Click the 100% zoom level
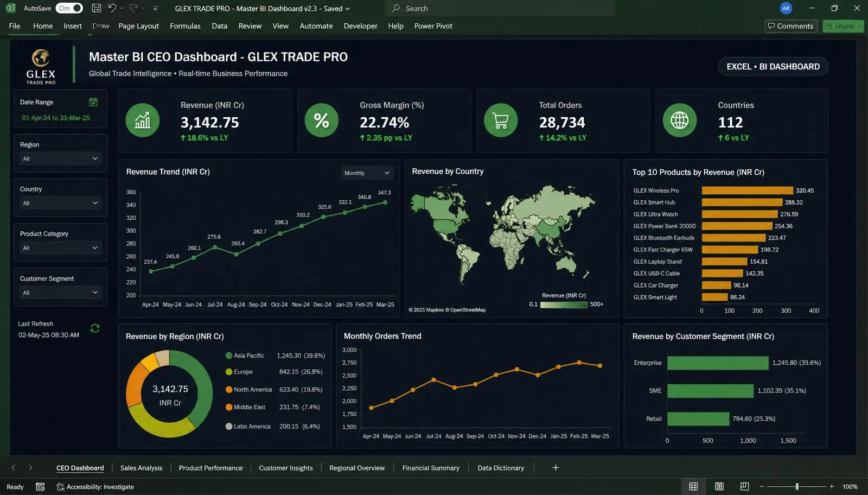868x495 pixels. click(x=850, y=487)
